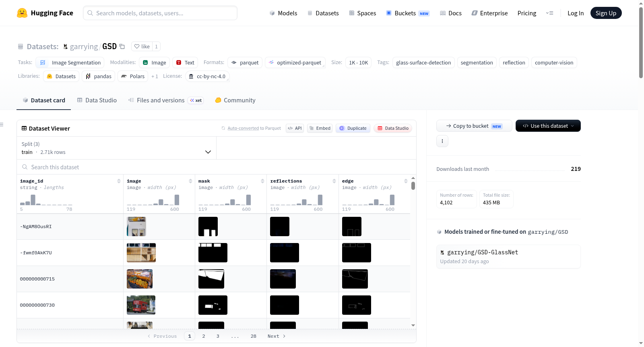Open the garrying/GSD-GlassNet model card
The height and width of the screenshot is (347, 644).
pyautogui.click(x=508, y=256)
